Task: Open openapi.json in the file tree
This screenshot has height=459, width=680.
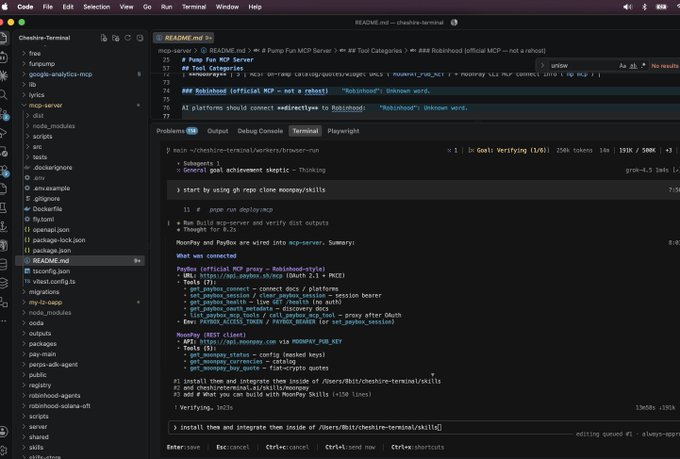Action: pyautogui.click(x=51, y=230)
